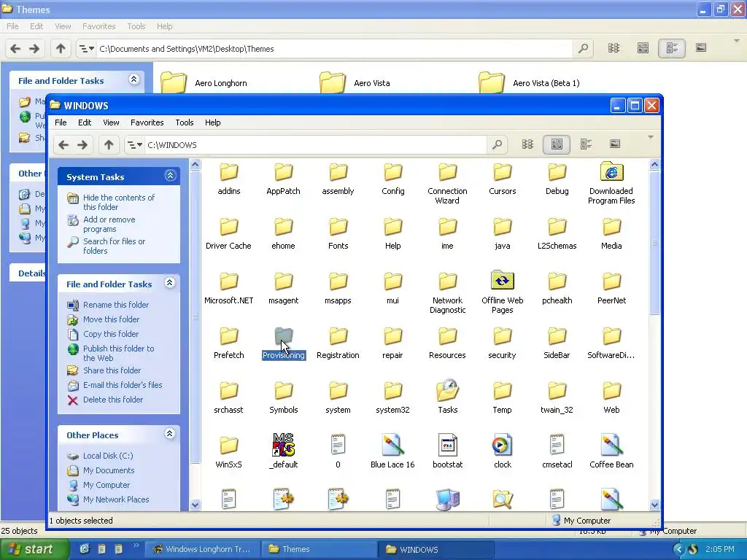
Task: Click Back arrow in WINDOWS window toolbar
Action: click(64, 145)
